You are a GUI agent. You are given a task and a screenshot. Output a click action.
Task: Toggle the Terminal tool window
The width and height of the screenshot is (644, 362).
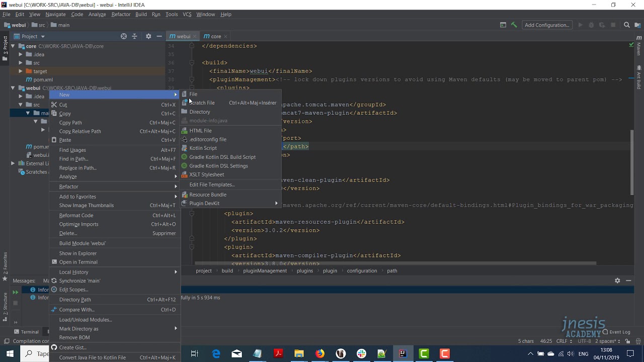[26, 332]
